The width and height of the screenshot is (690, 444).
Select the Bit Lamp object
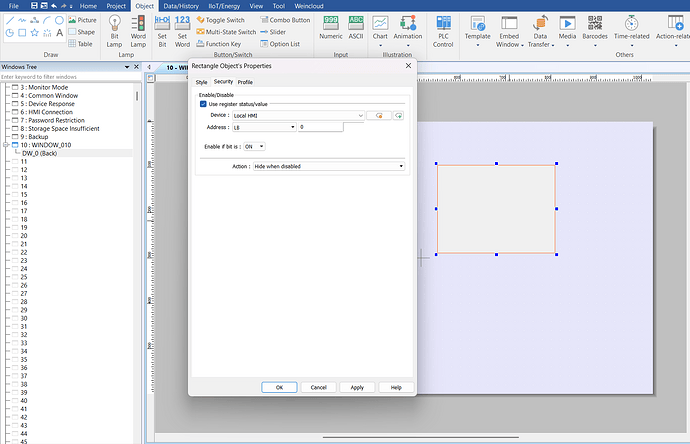[x=114, y=30]
